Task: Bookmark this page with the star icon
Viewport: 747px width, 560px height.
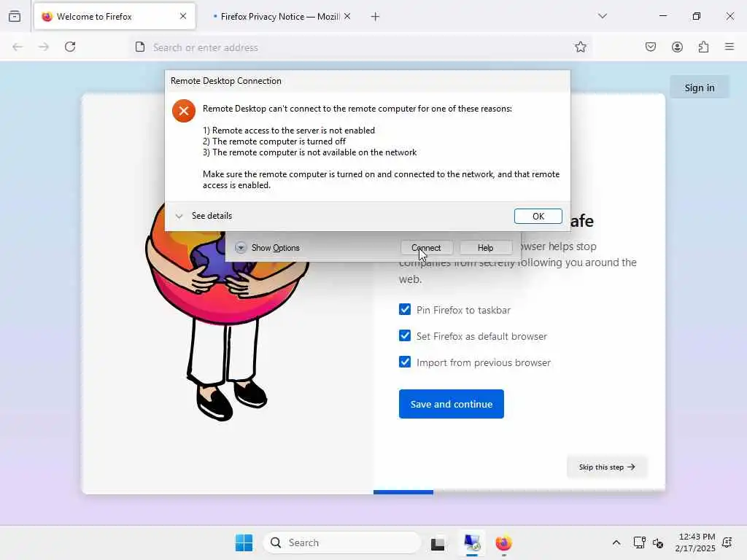Action: (x=580, y=47)
